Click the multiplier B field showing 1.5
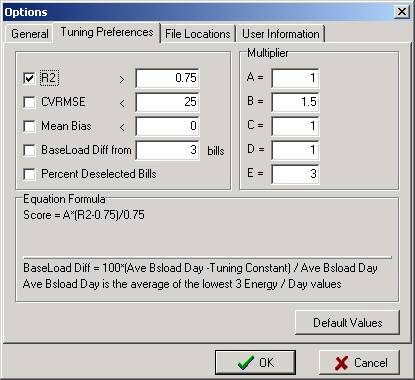 click(295, 102)
